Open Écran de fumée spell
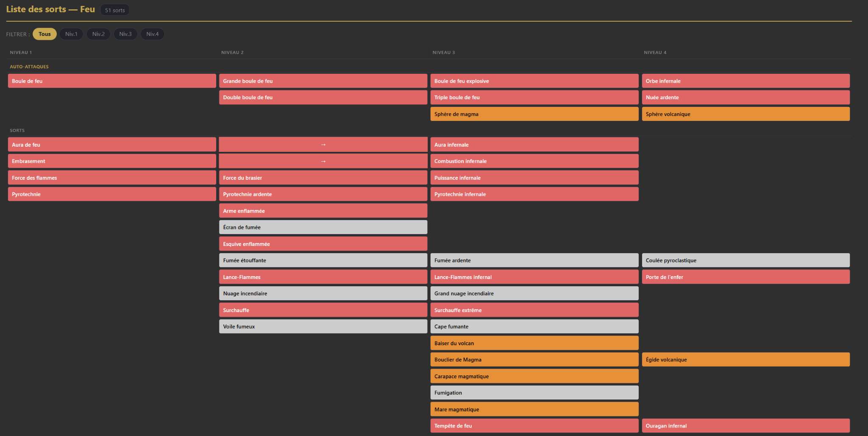The height and width of the screenshot is (436, 868). pyautogui.click(x=323, y=227)
